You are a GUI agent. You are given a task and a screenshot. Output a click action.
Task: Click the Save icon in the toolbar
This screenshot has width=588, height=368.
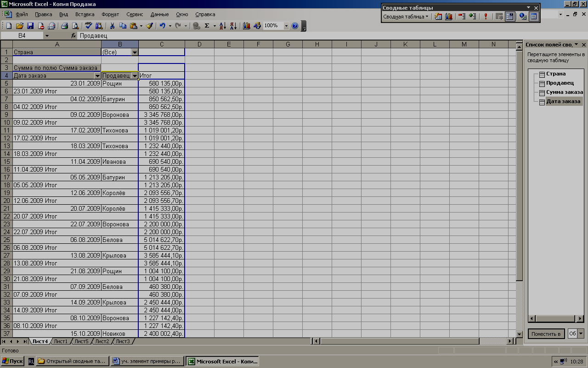30,26
